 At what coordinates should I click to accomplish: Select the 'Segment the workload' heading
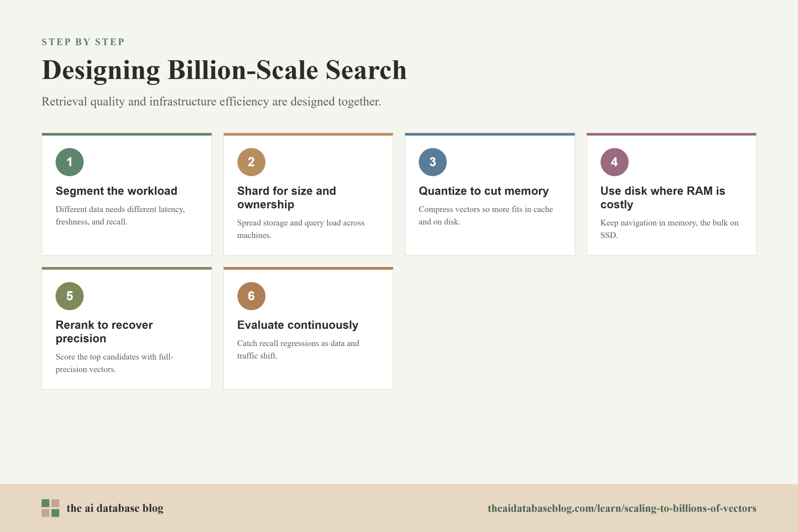116,191
